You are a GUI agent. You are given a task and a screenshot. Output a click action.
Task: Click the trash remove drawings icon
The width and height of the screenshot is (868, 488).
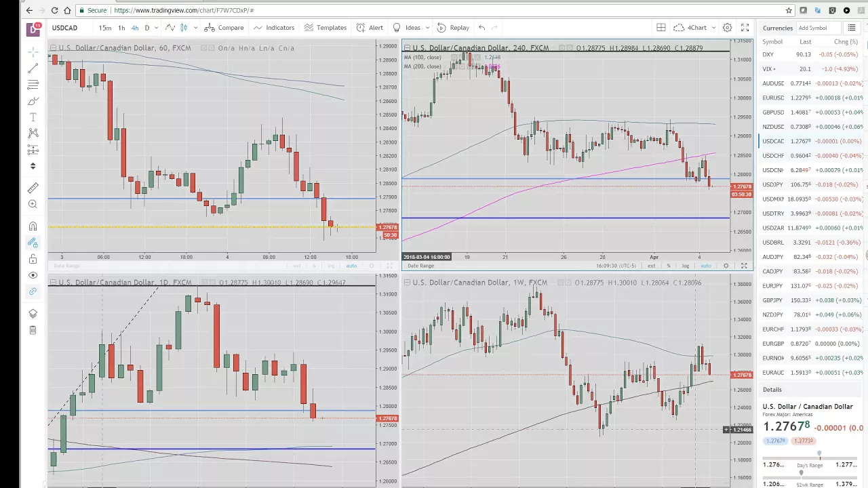(x=33, y=330)
